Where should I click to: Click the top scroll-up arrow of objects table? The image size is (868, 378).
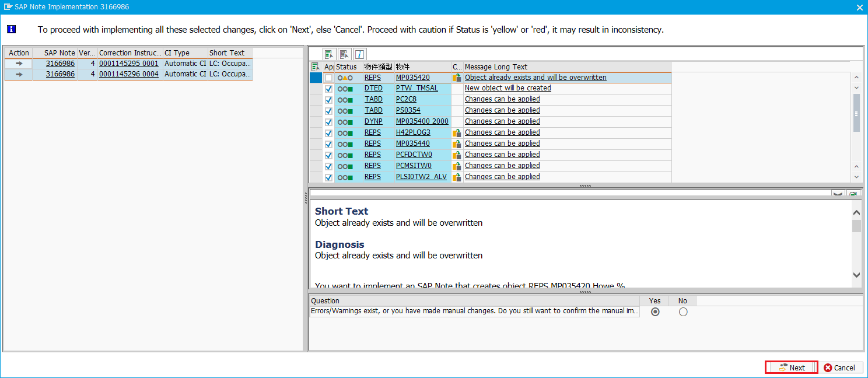click(x=856, y=78)
